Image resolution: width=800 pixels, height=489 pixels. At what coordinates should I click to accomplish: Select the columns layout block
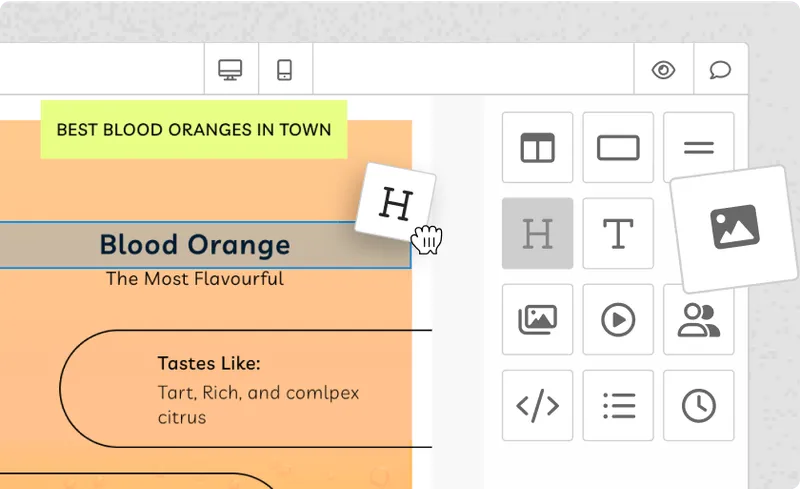537,148
